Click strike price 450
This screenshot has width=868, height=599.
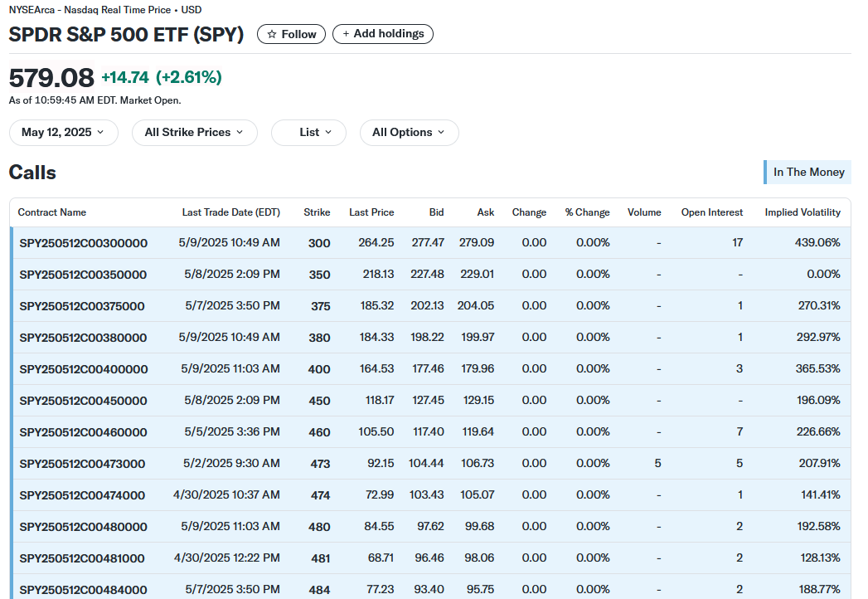click(x=319, y=401)
